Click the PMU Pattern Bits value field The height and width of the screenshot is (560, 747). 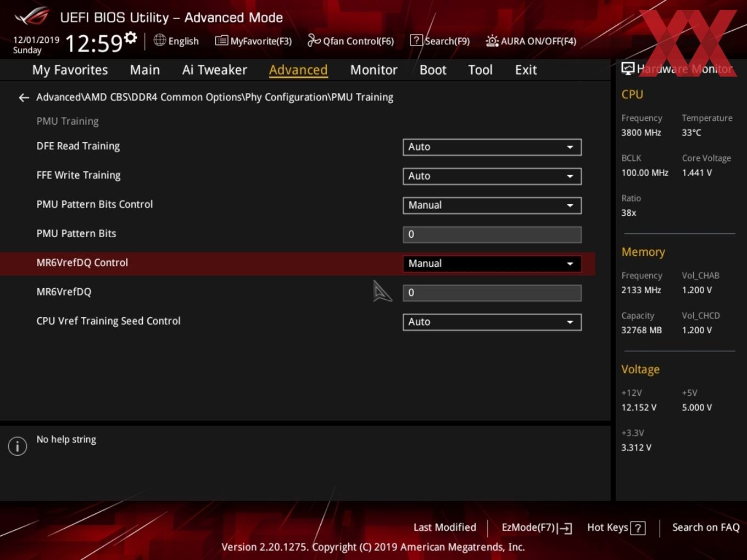click(x=492, y=234)
